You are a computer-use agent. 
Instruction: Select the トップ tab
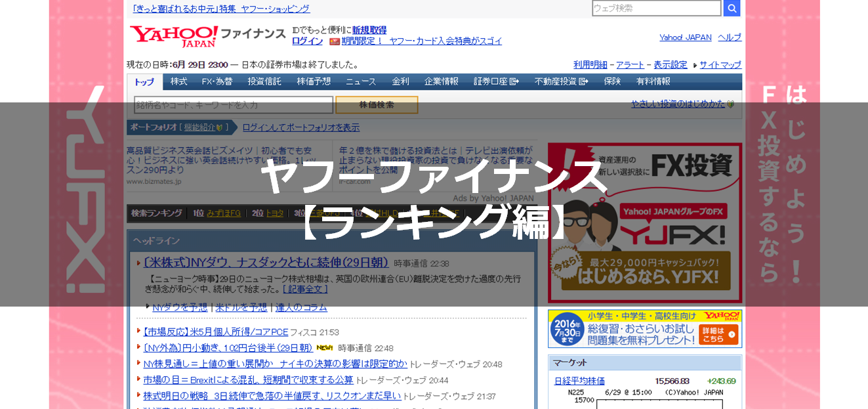point(144,82)
